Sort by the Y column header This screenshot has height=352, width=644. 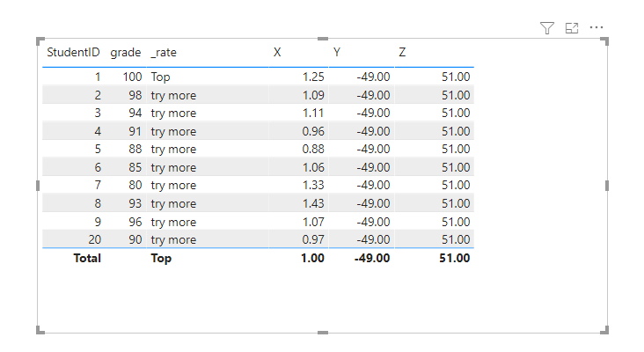337,52
